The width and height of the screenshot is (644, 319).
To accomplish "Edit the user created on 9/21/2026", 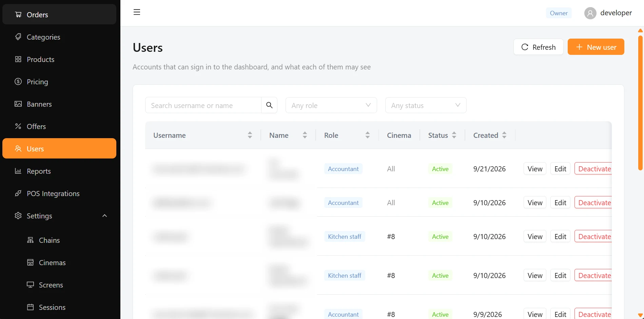I will pyautogui.click(x=560, y=169).
